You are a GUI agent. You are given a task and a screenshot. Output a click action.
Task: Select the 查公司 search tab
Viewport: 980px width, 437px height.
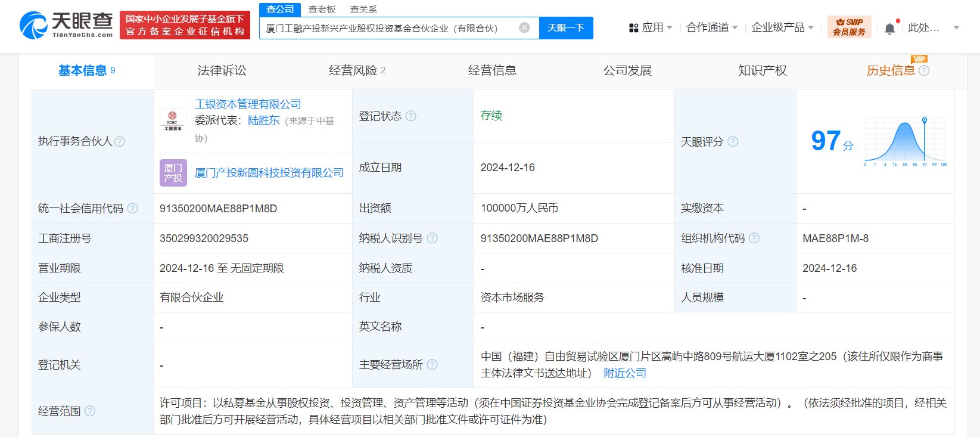point(280,9)
